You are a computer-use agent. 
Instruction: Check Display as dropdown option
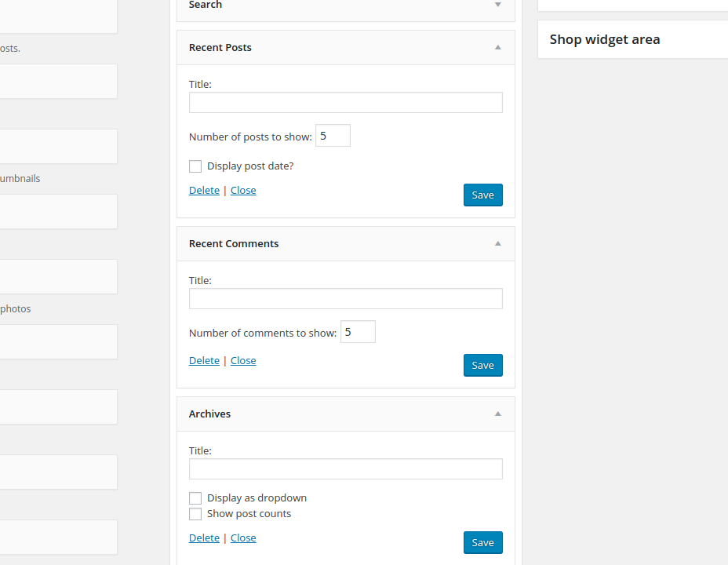tap(195, 498)
